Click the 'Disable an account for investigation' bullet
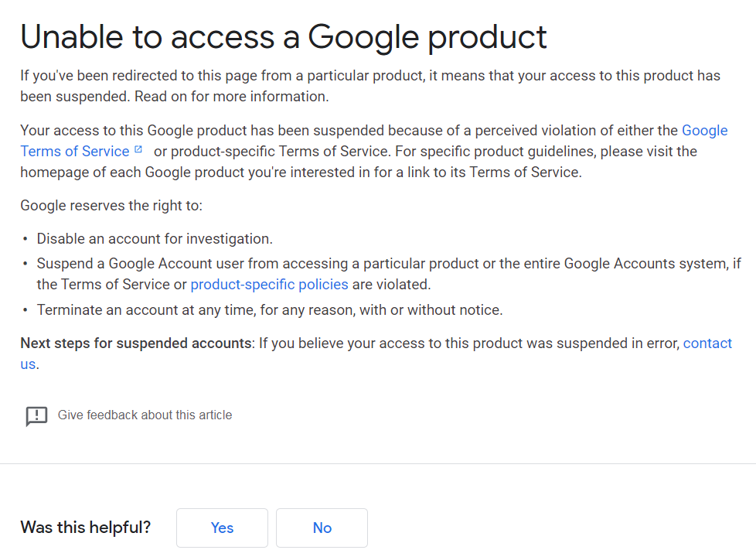Screen dimensions: 756x550 pos(155,239)
